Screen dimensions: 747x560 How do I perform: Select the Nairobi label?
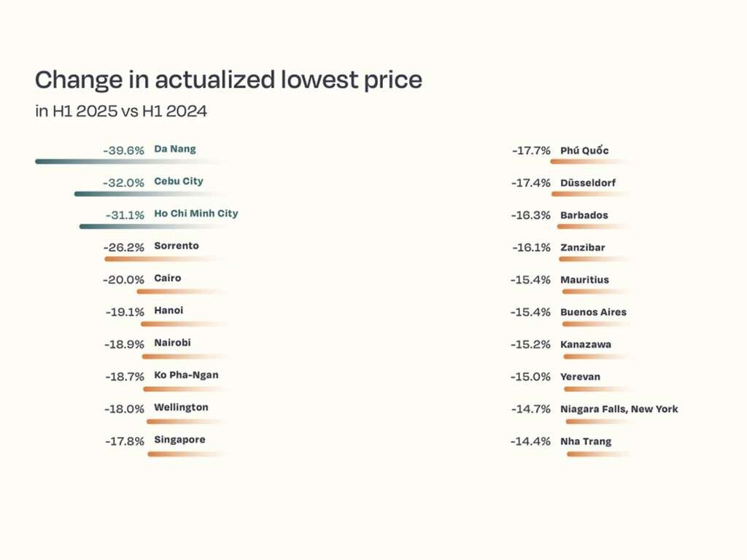(172, 343)
